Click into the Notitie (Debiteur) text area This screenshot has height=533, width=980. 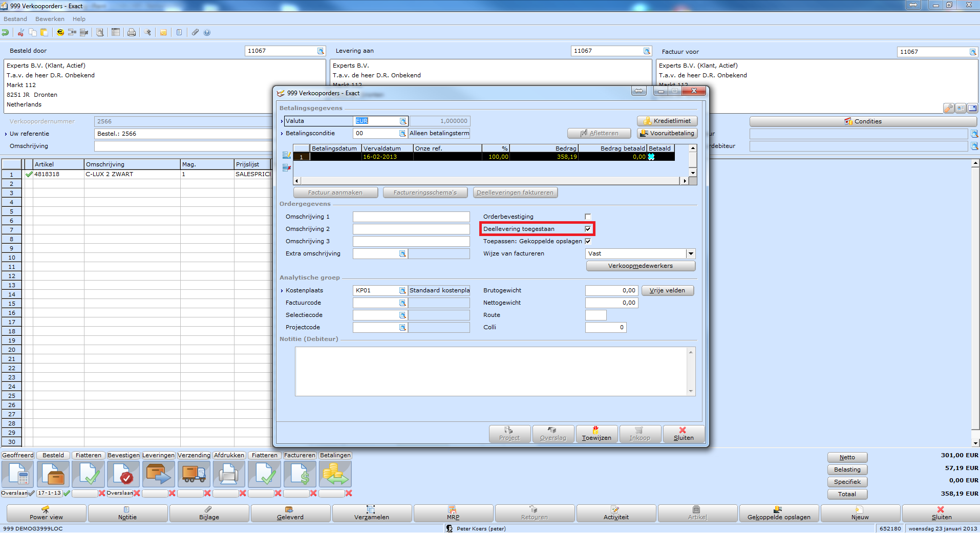point(492,371)
